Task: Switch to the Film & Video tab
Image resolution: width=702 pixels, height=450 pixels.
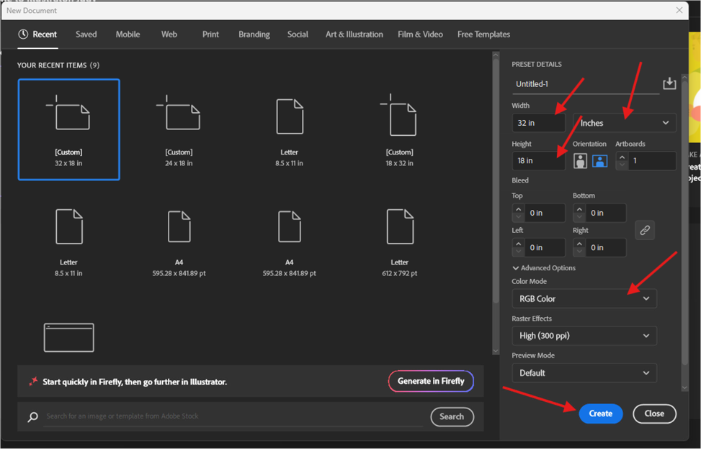Action: [420, 34]
